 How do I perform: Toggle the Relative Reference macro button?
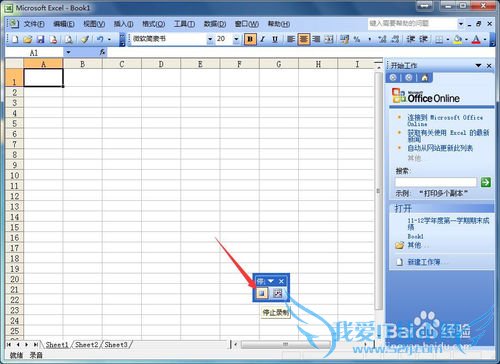(277, 293)
